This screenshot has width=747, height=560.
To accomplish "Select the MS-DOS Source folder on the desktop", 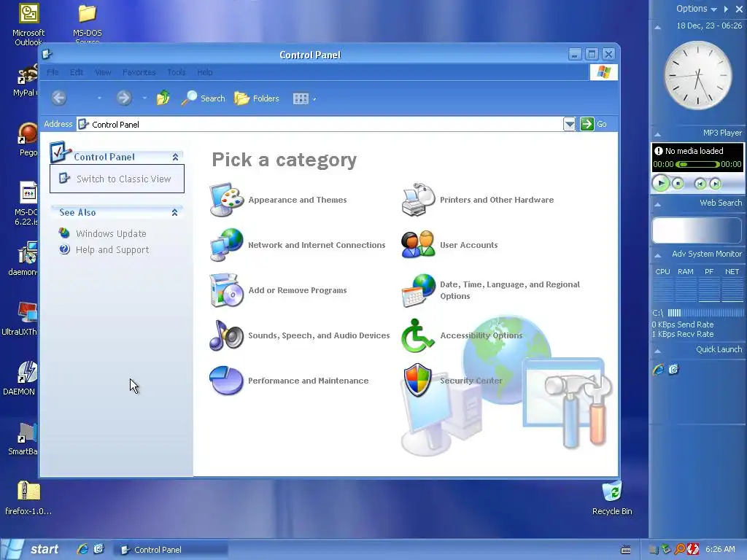I will pos(88,23).
